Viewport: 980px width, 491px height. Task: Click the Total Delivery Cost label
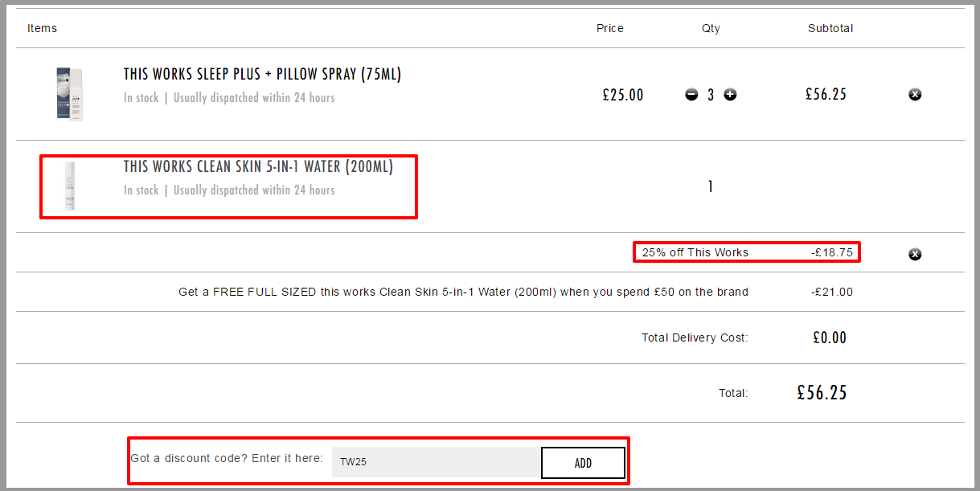pyautogui.click(x=695, y=338)
